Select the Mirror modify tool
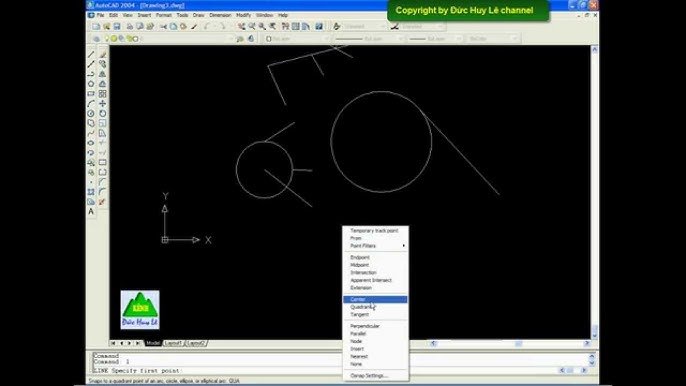686x386 pixels. click(102, 74)
